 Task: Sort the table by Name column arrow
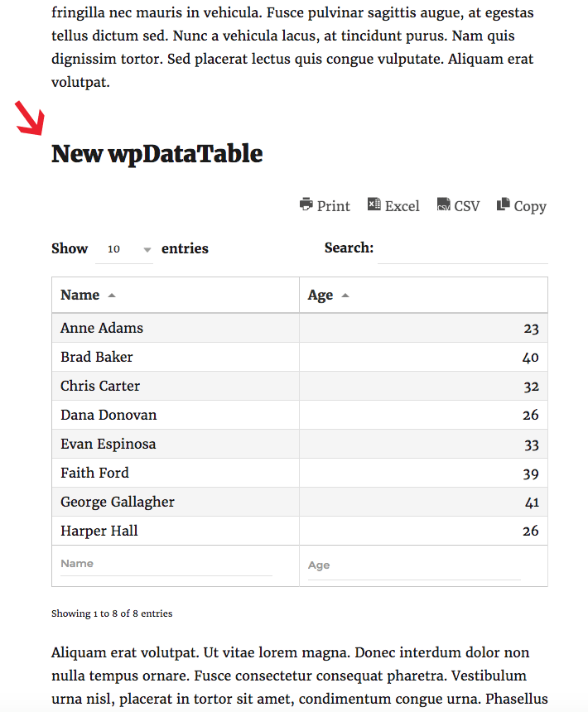tap(112, 296)
